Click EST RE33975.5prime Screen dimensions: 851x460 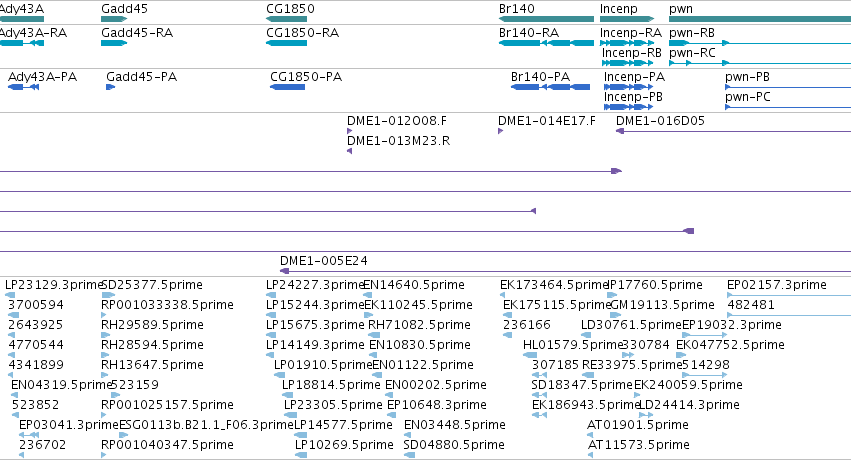pos(632,365)
